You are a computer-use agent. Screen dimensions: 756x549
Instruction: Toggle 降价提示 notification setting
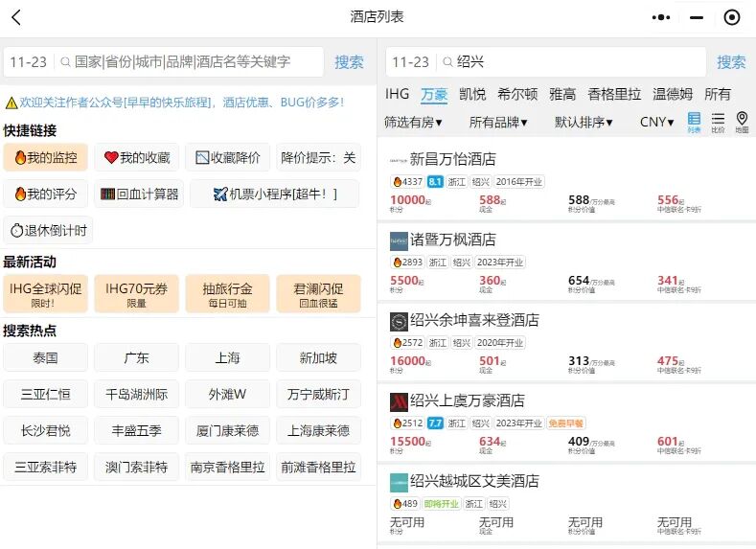point(318,157)
